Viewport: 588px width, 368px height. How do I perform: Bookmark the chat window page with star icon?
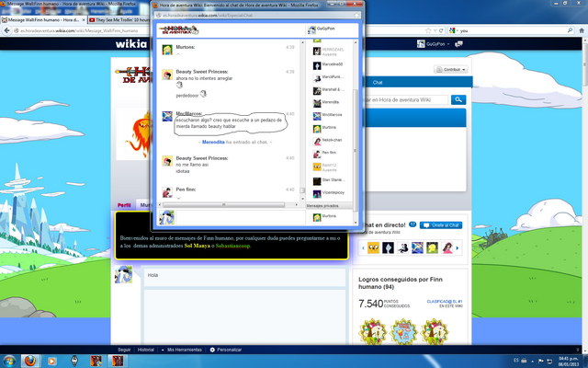pos(356,15)
